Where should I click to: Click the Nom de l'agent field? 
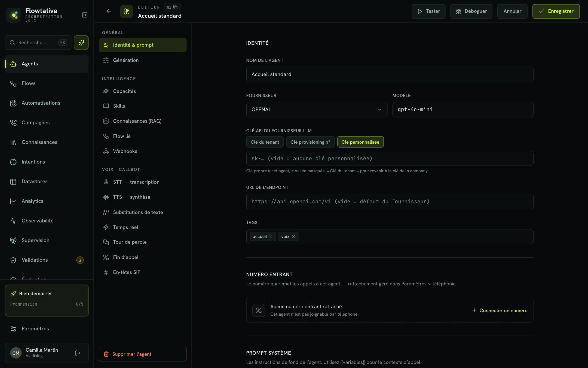coord(390,74)
